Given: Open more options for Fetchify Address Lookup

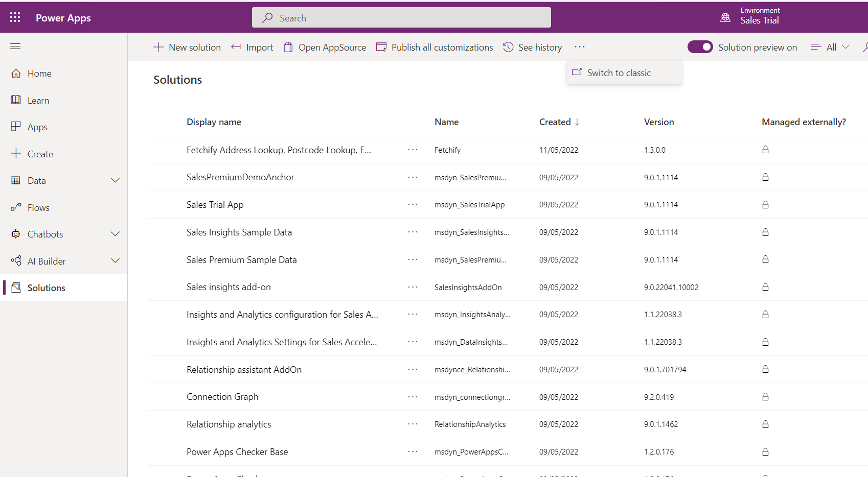Looking at the screenshot, I should click(413, 150).
